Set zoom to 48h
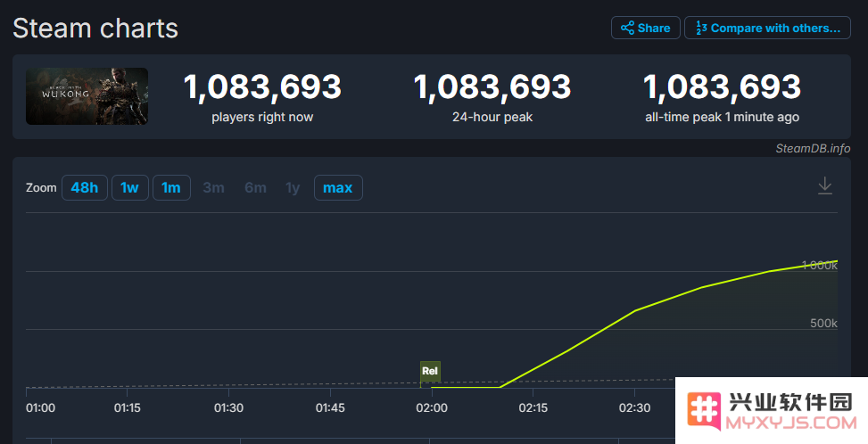 84,187
